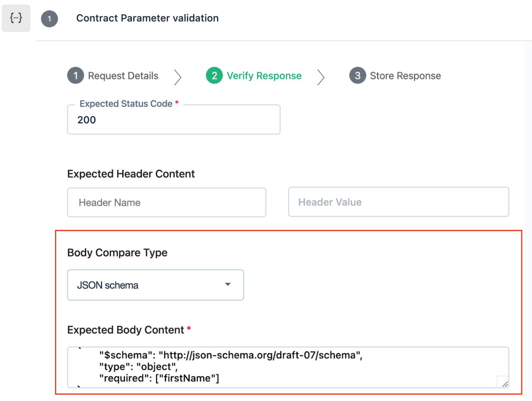The image size is (532, 401).
Task: Click the JSON curly braces icon
Action: pyautogui.click(x=16, y=19)
